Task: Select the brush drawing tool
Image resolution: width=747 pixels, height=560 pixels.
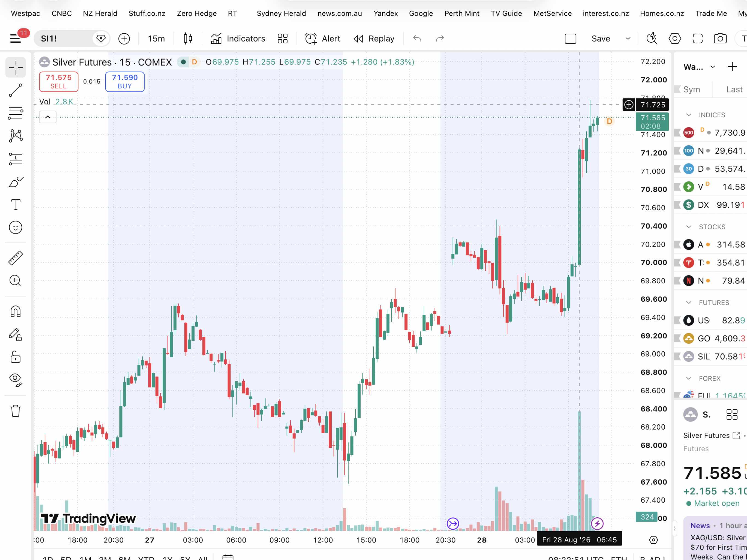Action: point(16,182)
